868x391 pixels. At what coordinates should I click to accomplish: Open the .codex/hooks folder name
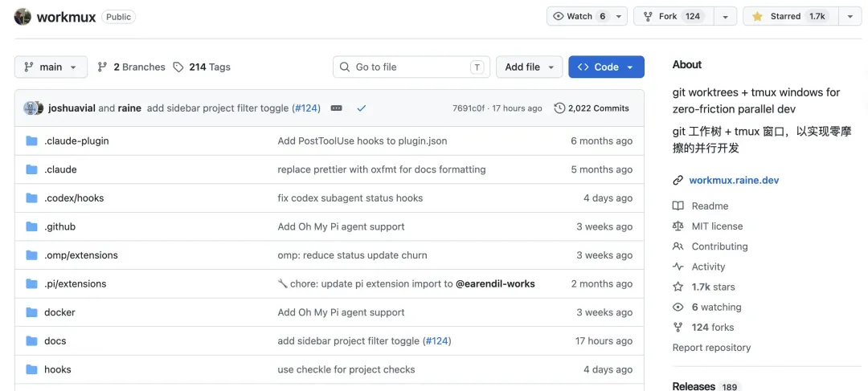click(74, 198)
